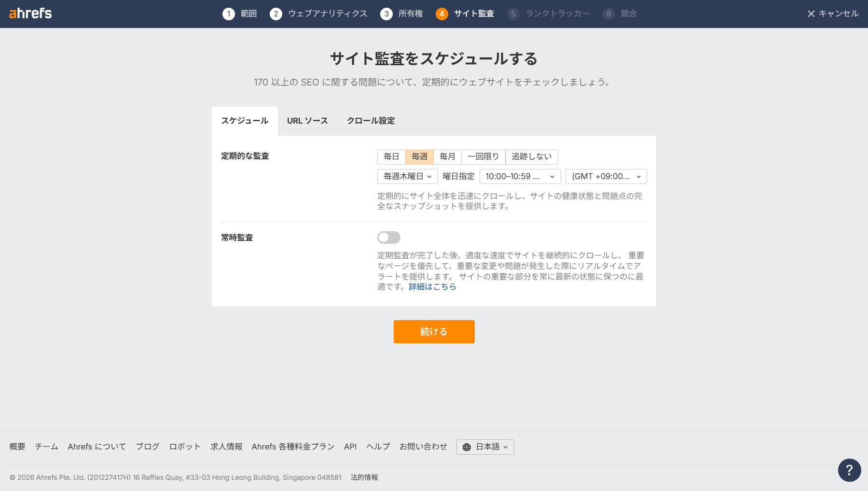Image resolution: width=868 pixels, height=491 pixels.
Task: Open the 詳細はこちら link
Action: point(431,286)
